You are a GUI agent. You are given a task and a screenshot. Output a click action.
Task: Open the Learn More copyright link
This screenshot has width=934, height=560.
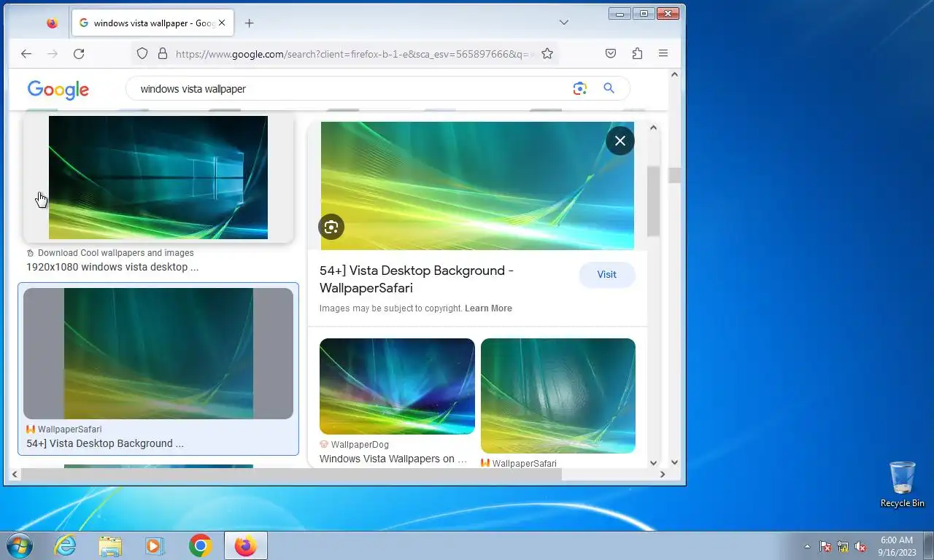(x=488, y=308)
